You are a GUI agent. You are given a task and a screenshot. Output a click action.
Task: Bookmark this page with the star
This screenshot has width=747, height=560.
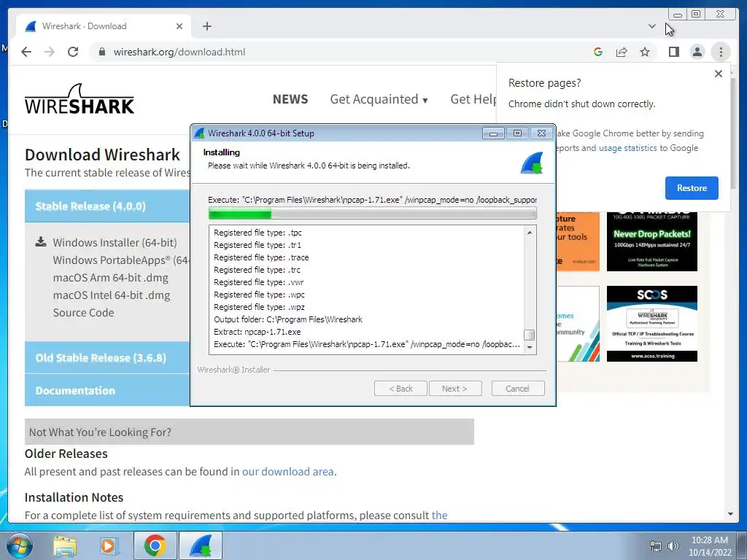pos(645,52)
